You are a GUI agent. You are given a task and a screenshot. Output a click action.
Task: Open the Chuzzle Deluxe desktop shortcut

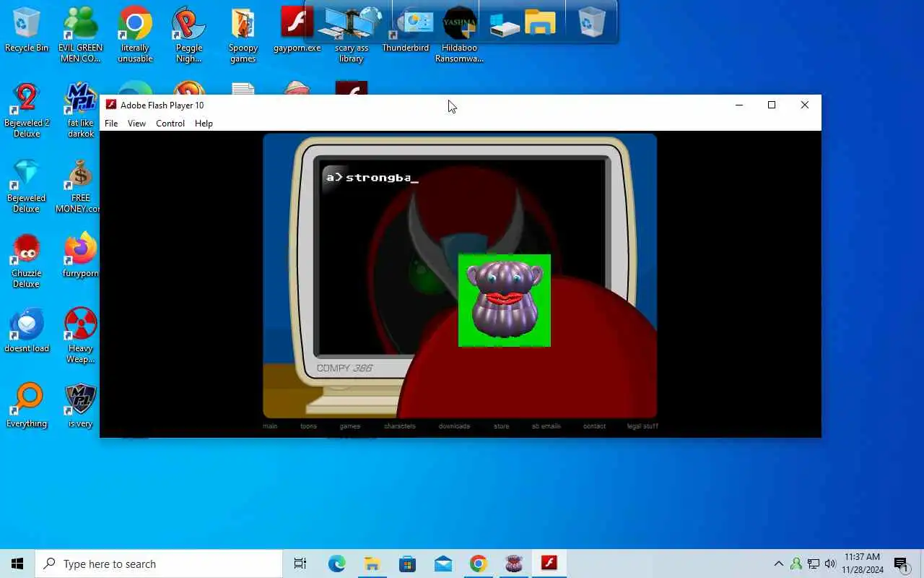point(27,261)
